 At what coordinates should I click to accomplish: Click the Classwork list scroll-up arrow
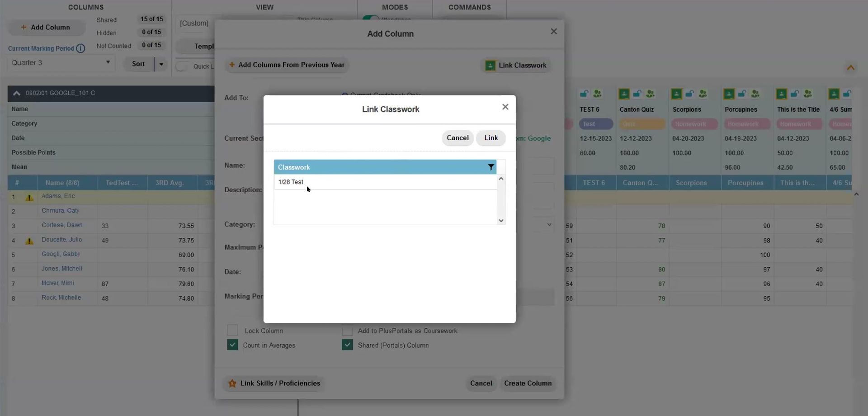tap(501, 179)
